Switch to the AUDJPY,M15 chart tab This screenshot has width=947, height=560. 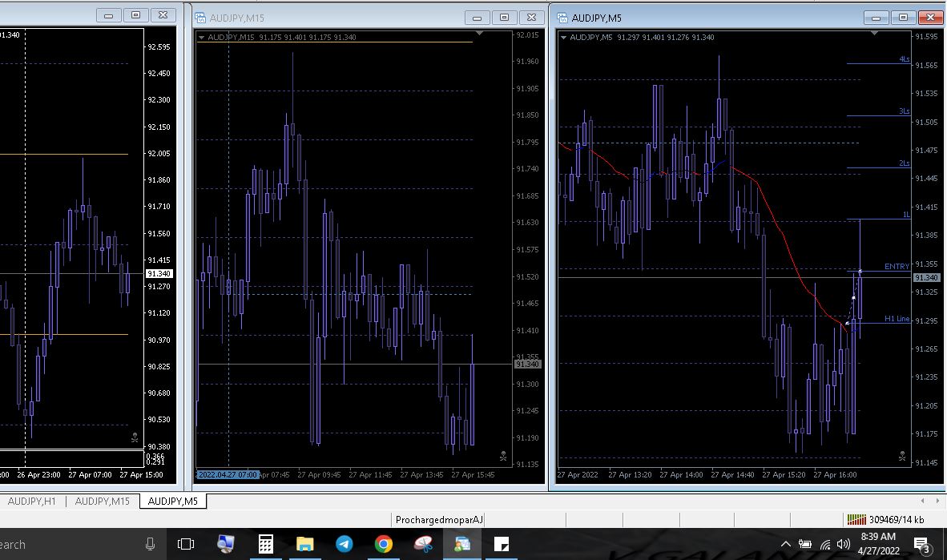coord(103,502)
